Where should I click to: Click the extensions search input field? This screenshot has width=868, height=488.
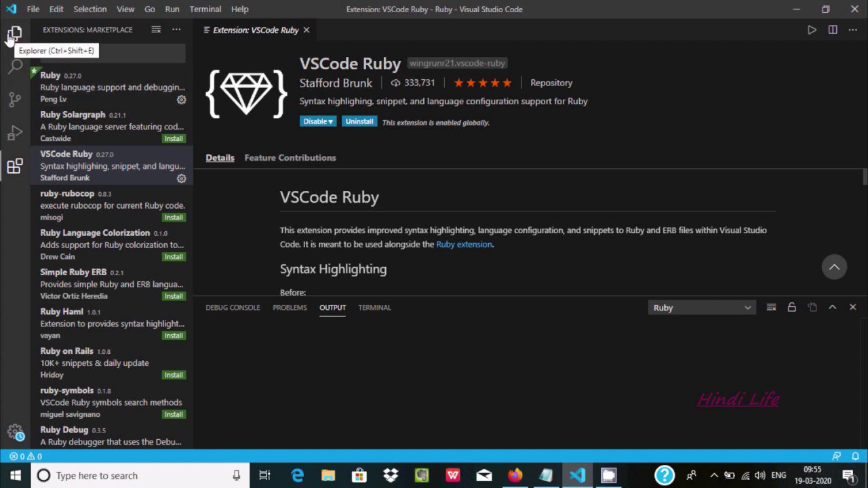(x=112, y=54)
